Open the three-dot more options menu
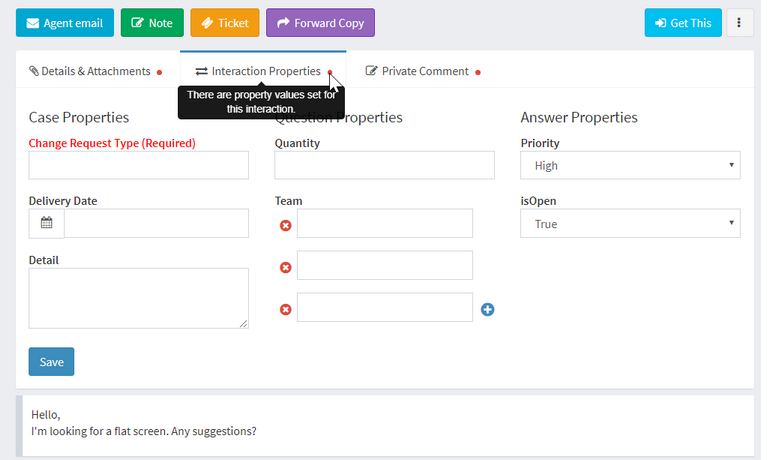 tap(739, 23)
